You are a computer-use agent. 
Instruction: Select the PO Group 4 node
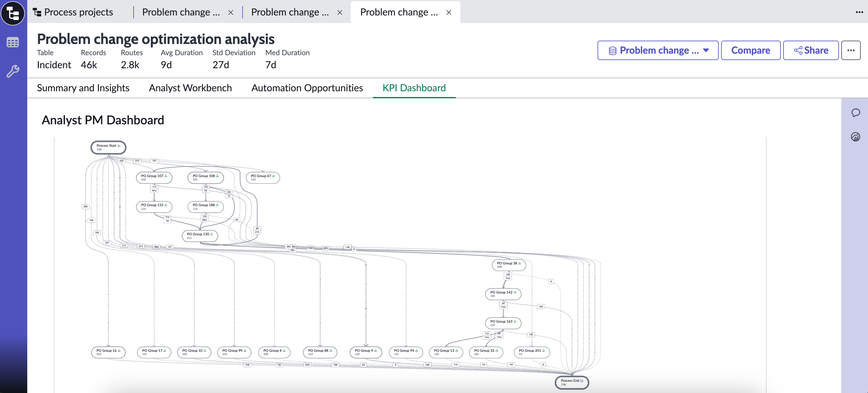coord(274,352)
